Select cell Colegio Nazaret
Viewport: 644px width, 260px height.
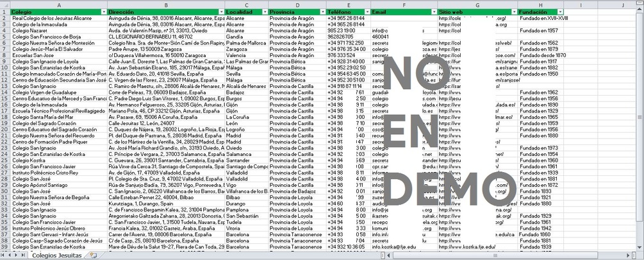coord(59,30)
